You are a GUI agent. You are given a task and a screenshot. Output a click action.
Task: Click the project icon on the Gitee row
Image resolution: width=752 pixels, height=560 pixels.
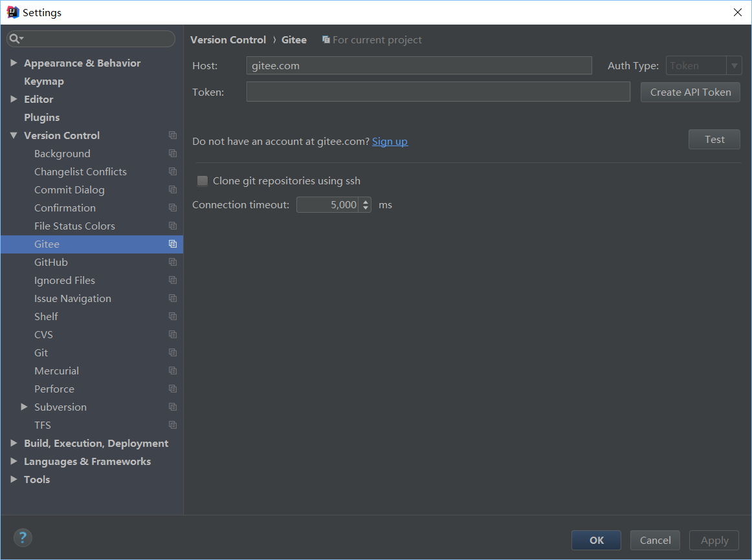[173, 244]
